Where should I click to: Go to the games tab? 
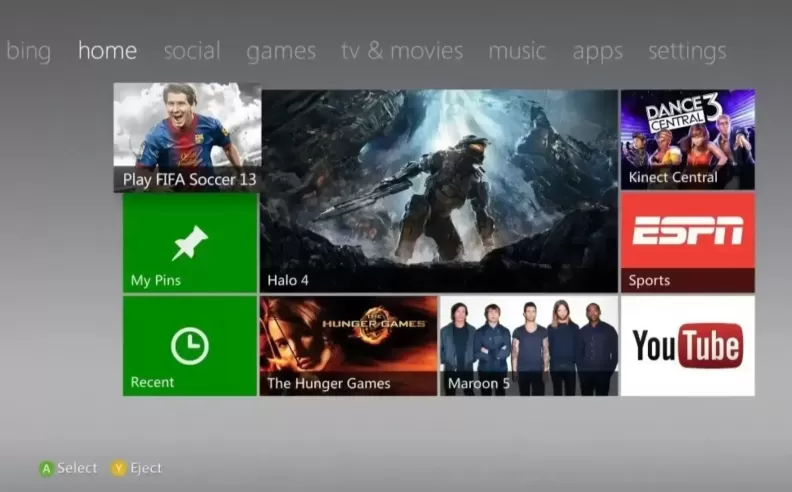pyautogui.click(x=281, y=52)
